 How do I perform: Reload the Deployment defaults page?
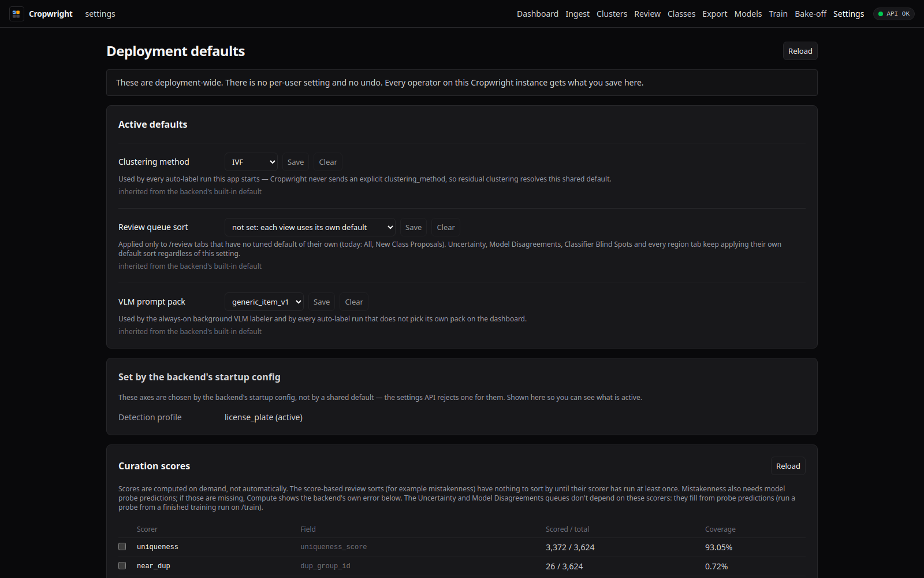pos(800,51)
